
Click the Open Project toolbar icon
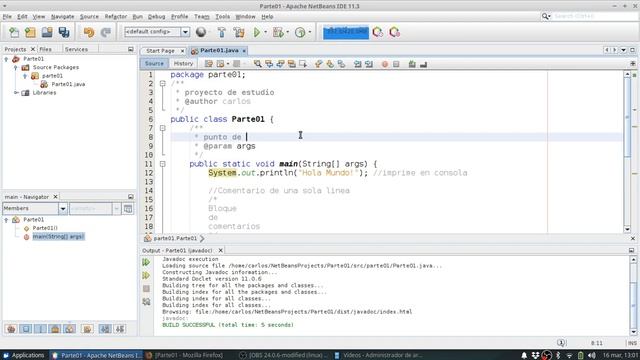pos(47,32)
